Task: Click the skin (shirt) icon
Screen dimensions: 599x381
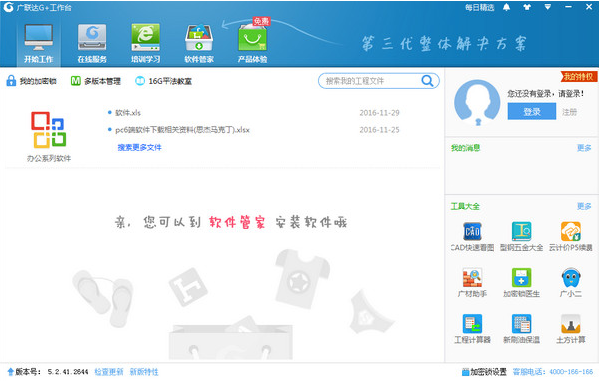Action: coord(527,7)
